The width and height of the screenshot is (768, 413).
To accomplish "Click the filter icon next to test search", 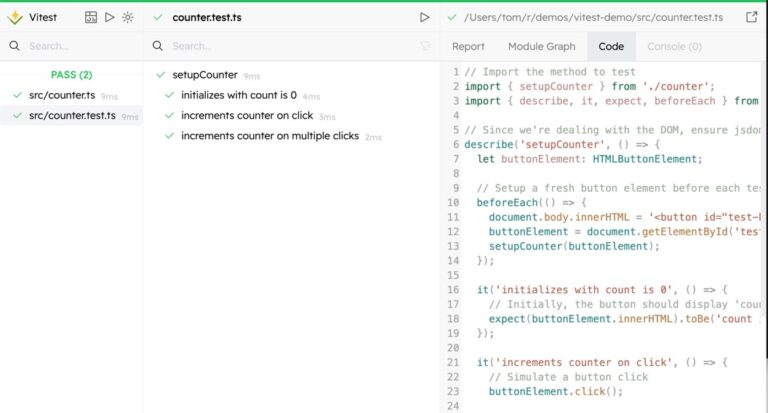I will coord(425,46).
